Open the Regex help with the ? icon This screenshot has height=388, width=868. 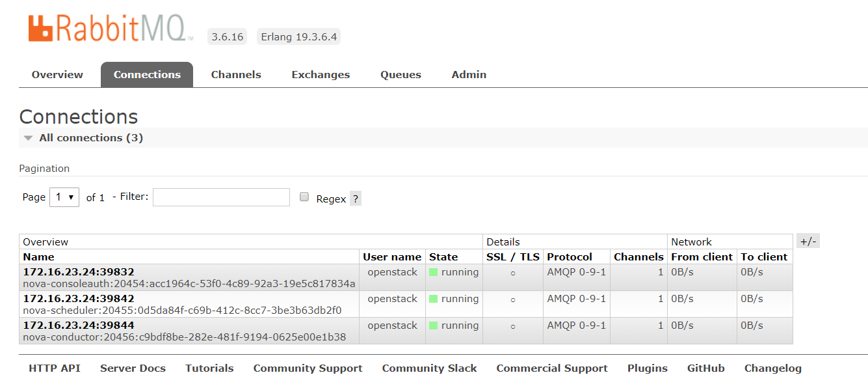click(355, 199)
